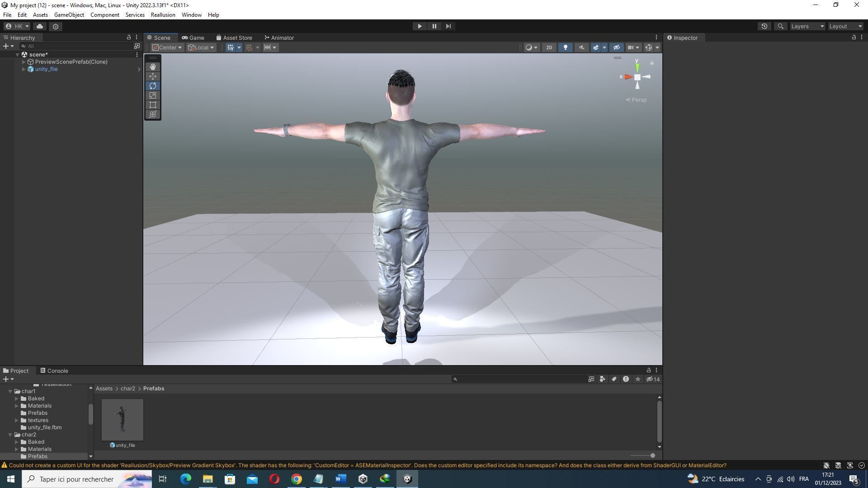Viewport: 868px width, 488px height.
Task: Select the Hand view tool
Action: click(153, 67)
